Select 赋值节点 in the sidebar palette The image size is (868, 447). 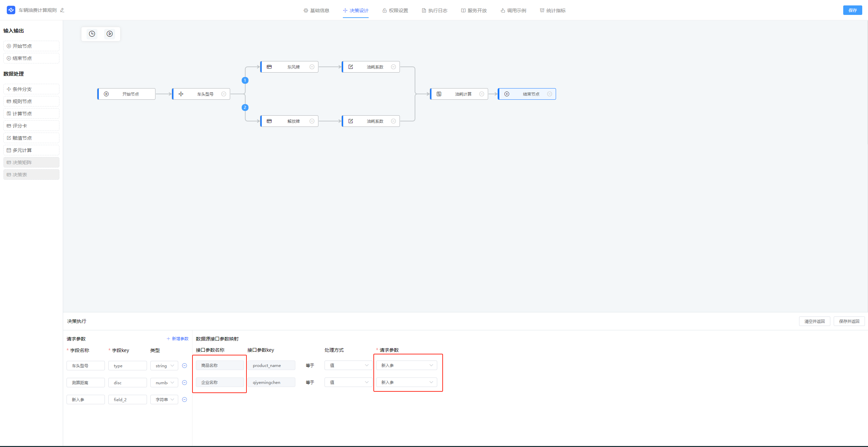pyautogui.click(x=31, y=138)
